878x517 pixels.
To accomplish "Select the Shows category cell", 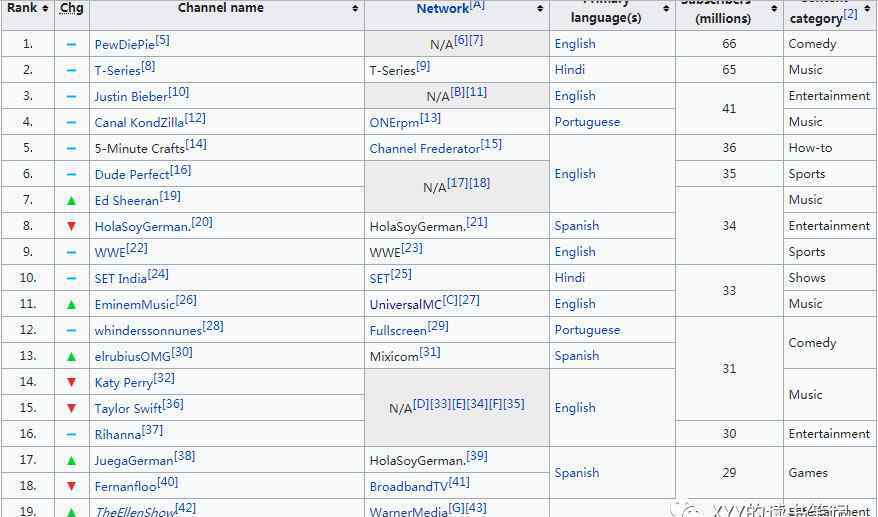I will (829, 278).
